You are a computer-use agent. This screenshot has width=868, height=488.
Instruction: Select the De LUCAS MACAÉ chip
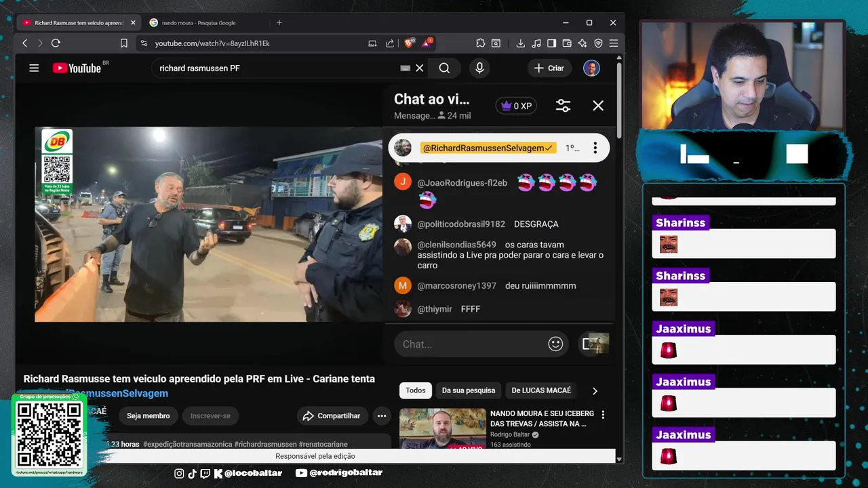(x=541, y=390)
